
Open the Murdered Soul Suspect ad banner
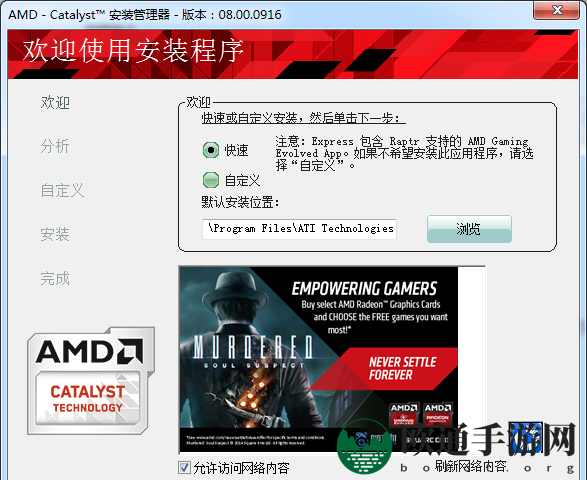[318, 360]
